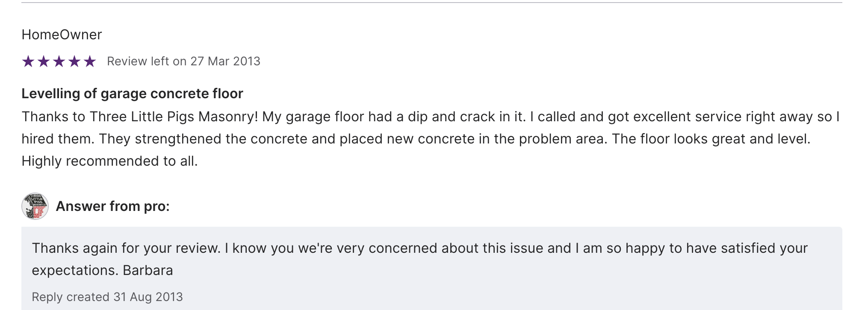
Task: Click the HomeOwner reviewer name
Action: tap(62, 35)
